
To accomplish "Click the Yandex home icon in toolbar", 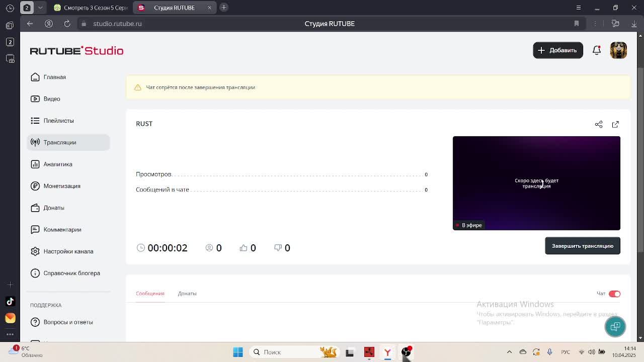I will pos(49,24).
